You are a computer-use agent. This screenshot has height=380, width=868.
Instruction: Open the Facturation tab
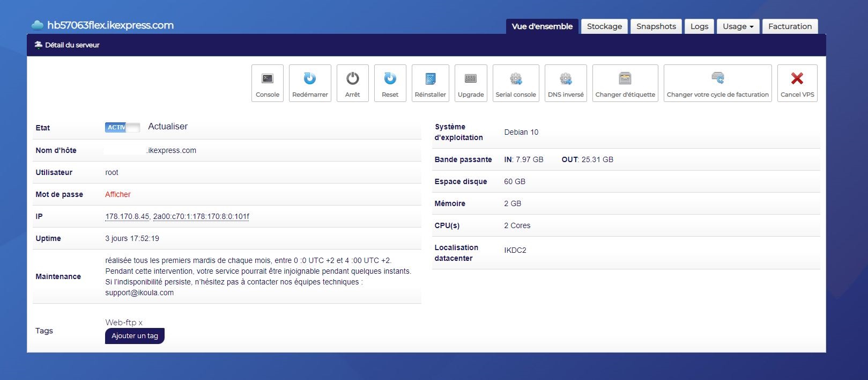[790, 26]
